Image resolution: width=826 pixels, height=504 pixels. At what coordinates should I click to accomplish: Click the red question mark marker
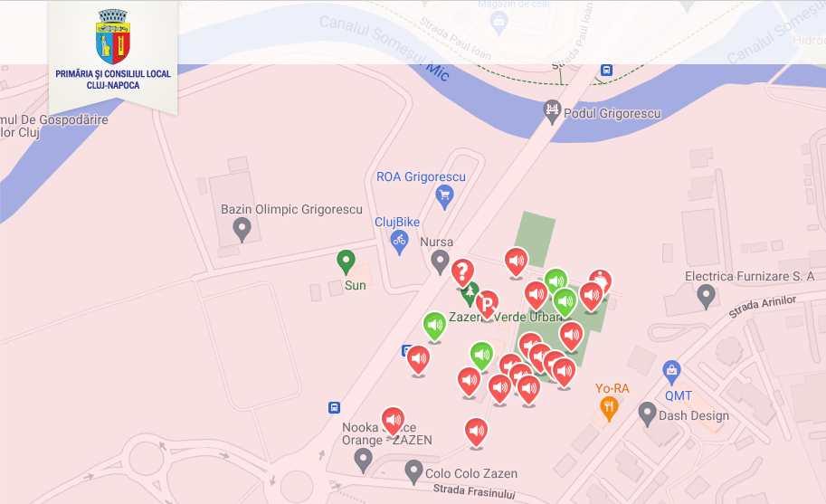(x=462, y=273)
